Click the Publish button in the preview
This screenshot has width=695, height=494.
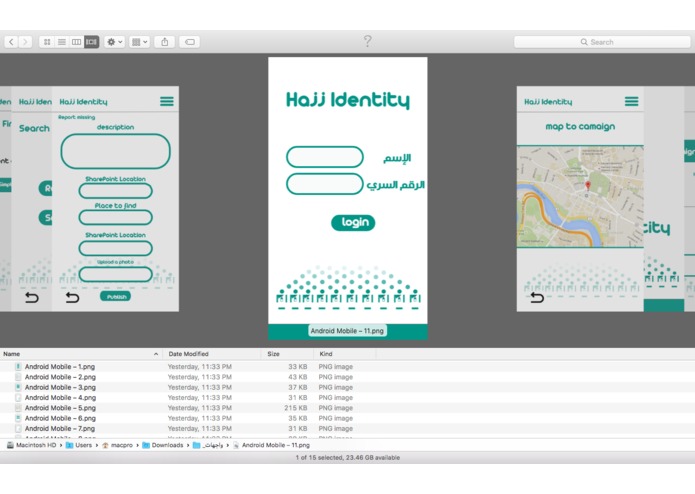pyautogui.click(x=115, y=296)
